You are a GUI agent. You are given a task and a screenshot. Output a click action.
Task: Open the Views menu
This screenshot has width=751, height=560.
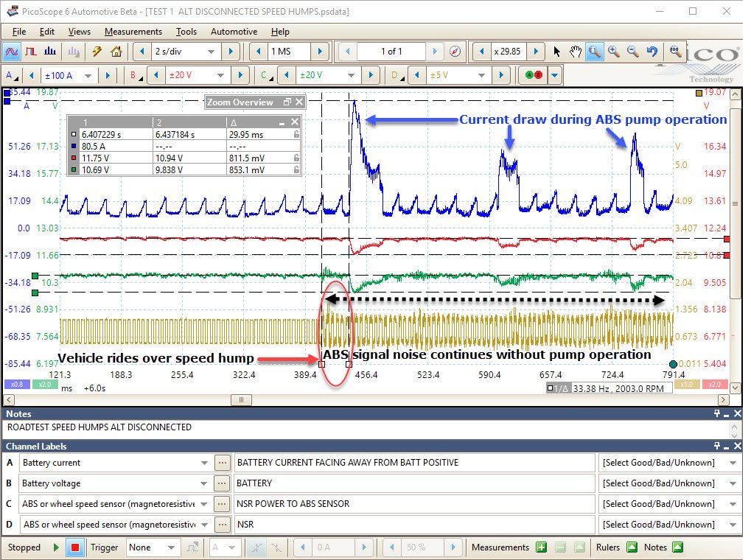[x=80, y=32]
